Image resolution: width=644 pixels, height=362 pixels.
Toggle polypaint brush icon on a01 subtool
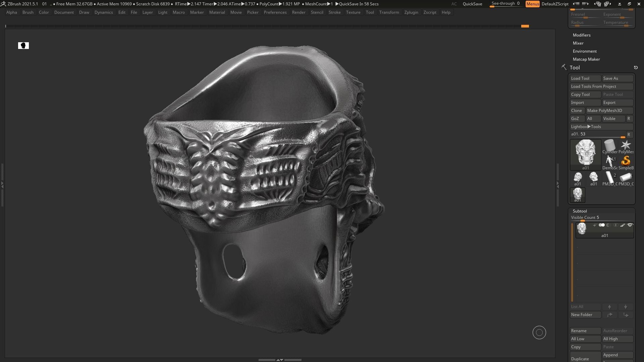tap(623, 225)
